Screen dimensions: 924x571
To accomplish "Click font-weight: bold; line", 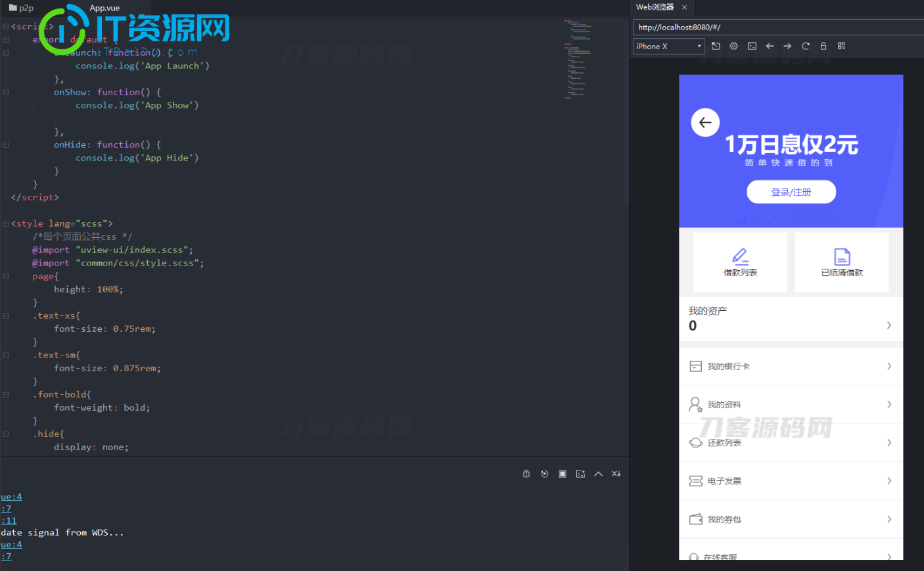I will (102, 407).
